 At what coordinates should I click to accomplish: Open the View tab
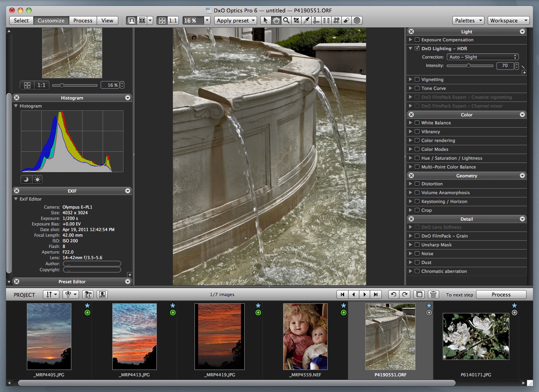107,20
